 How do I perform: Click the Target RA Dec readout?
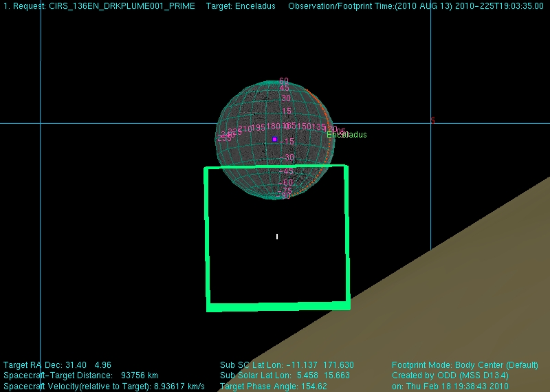coord(48,364)
